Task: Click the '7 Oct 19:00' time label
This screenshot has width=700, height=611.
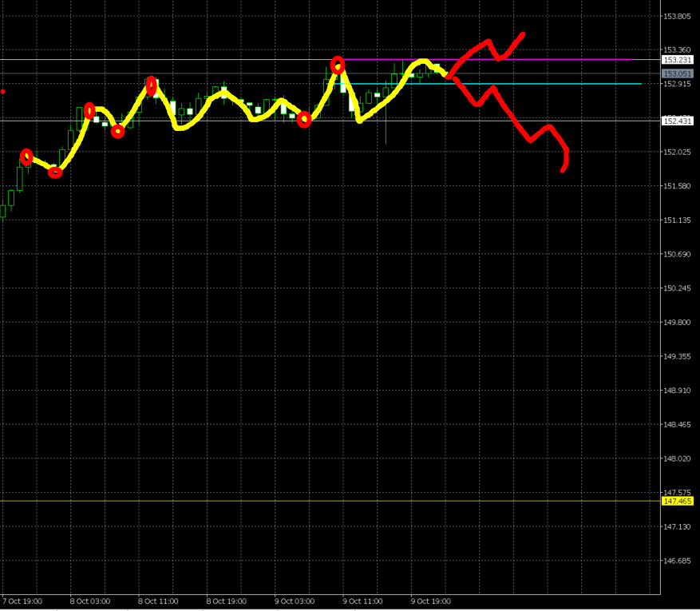Action: pos(22,601)
